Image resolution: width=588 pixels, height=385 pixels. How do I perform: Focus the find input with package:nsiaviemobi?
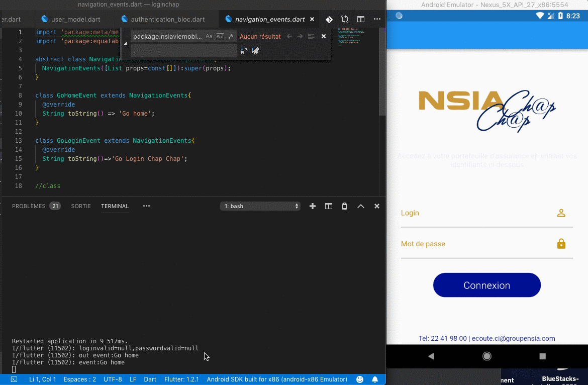[167, 36]
